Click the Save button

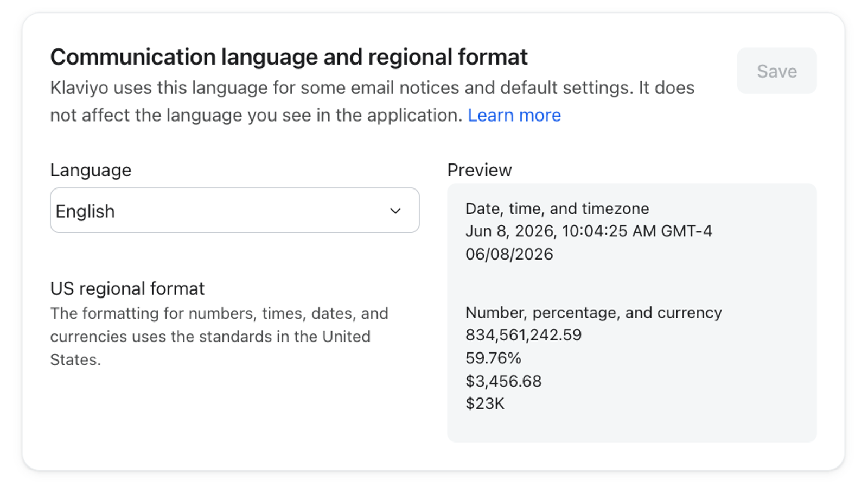[x=776, y=71]
